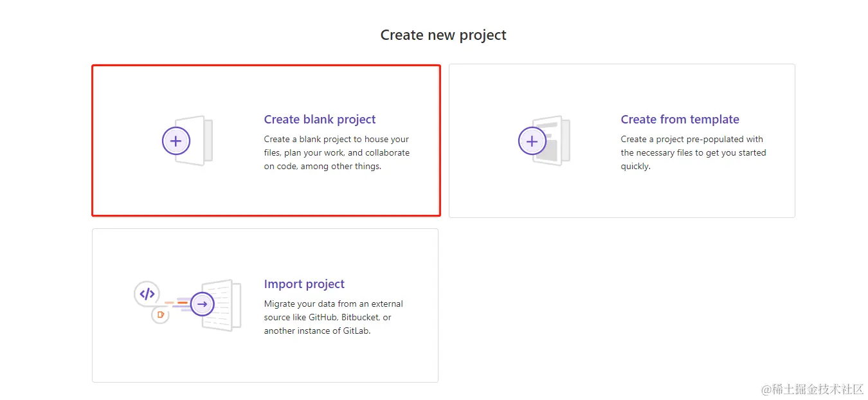Click the plus circle in template card
Screen dimensions: 868x400
point(532,141)
